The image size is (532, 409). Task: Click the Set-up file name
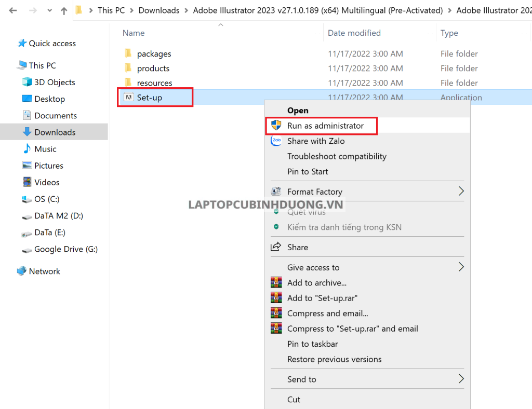click(150, 98)
